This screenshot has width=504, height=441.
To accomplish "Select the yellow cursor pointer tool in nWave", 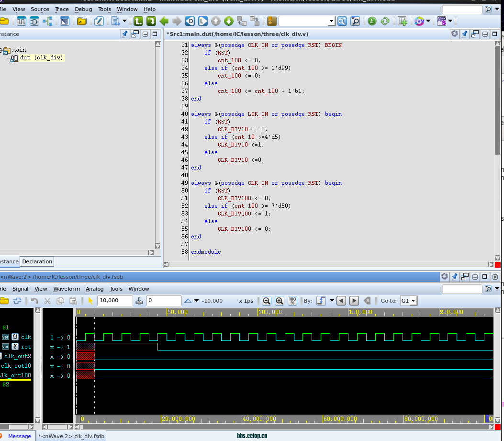I will 90,301.
